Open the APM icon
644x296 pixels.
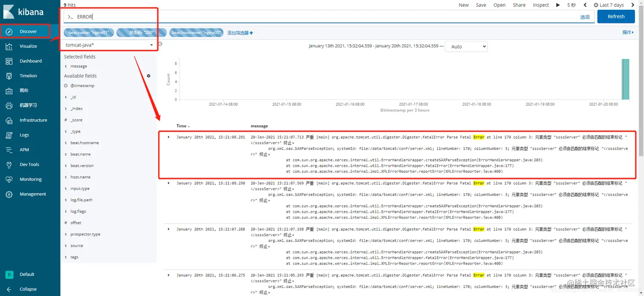click(x=9, y=150)
